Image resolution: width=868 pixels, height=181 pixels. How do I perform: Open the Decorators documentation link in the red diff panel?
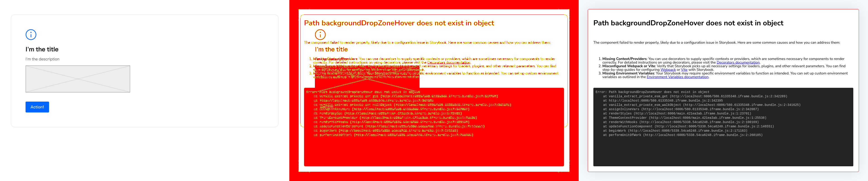tap(448, 62)
